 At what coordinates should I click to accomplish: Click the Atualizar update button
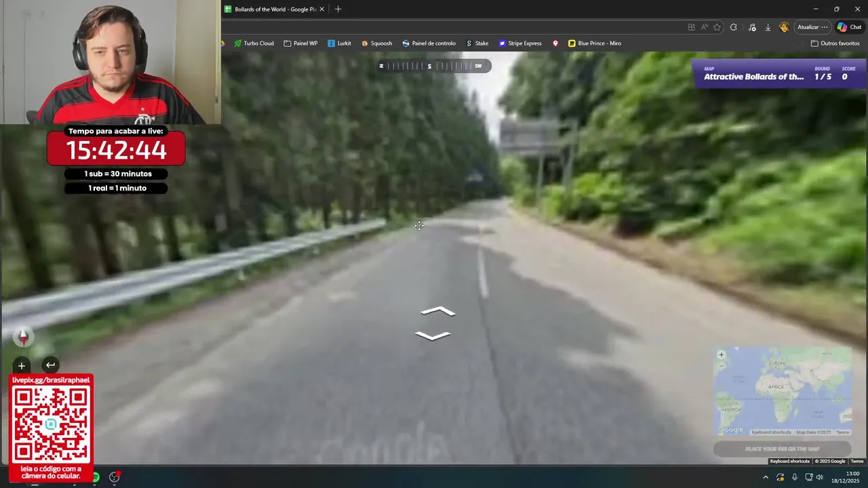(x=812, y=27)
